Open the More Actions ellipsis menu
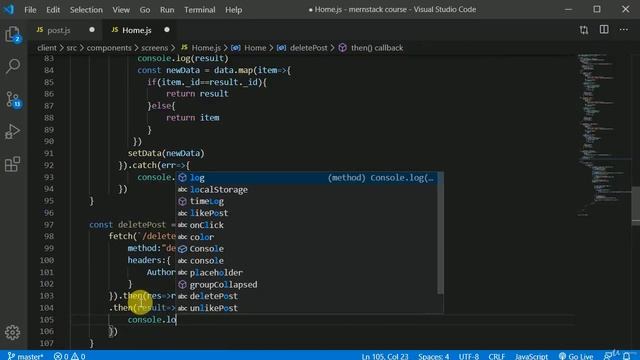This screenshot has width=640, height=360. pyautogui.click(x=624, y=29)
